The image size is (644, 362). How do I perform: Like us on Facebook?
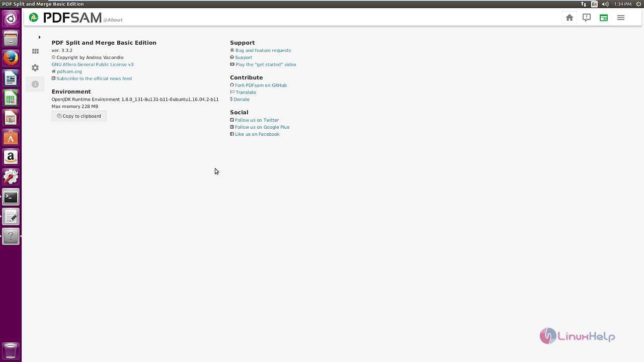pyautogui.click(x=257, y=134)
